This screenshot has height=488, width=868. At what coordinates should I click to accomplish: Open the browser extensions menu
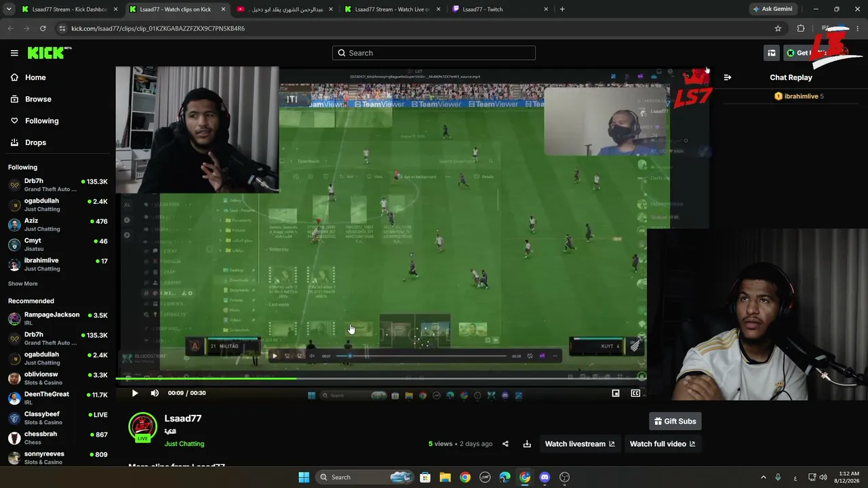click(801, 28)
